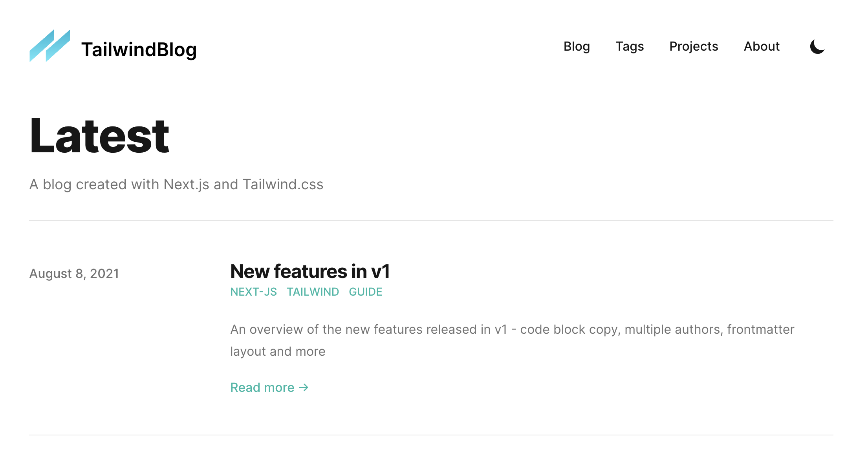Viewport: 868px width, 457px height.
Task: Click the "Latest" page heading
Action: (99, 136)
